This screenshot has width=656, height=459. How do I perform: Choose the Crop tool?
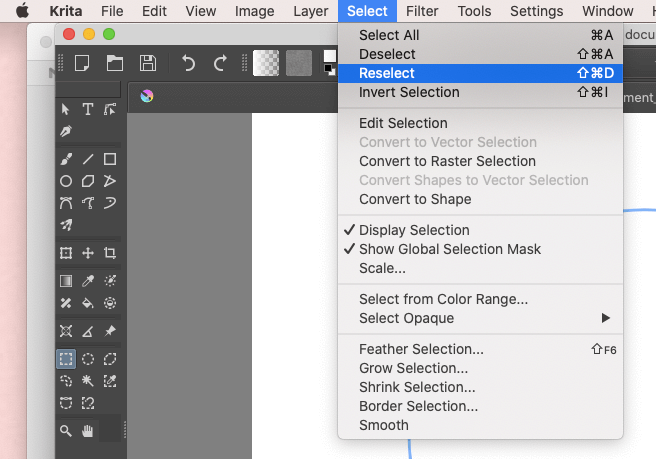(110, 253)
